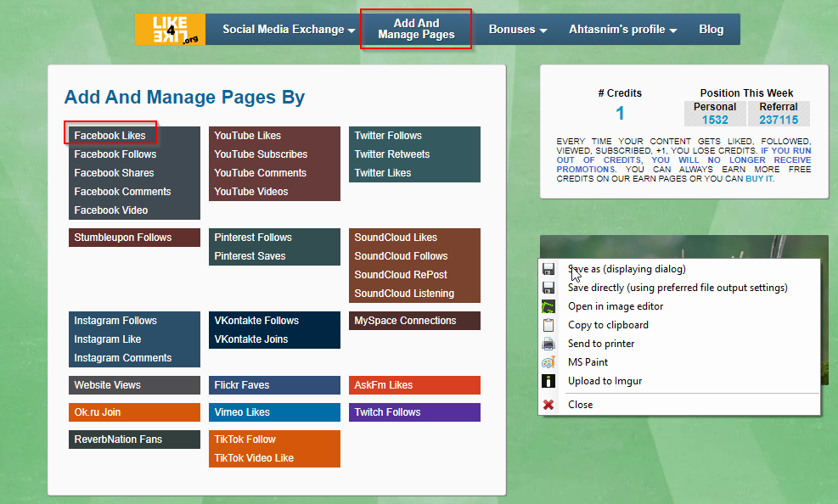Image resolution: width=838 pixels, height=504 pixels.
Task: Click the Personal position number 1532
Action: click(715, 120)
